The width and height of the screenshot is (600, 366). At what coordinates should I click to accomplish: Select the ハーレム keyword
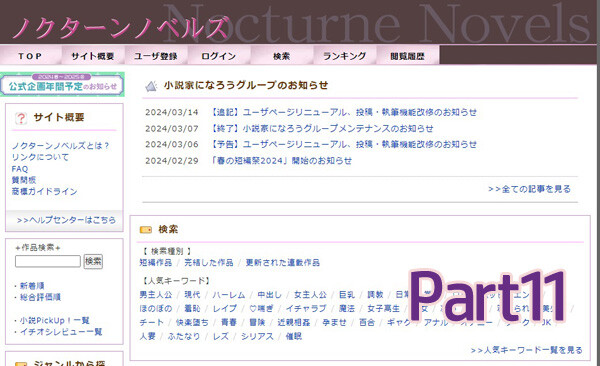coord(228,295)
